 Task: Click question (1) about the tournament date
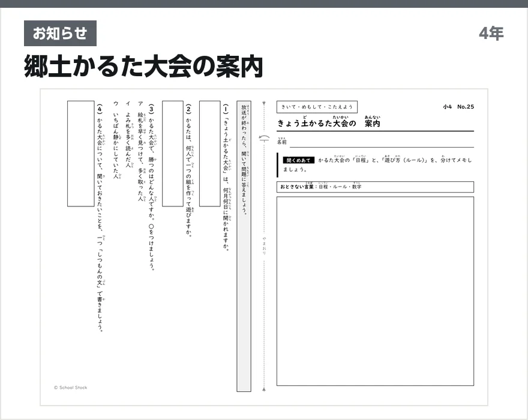(226, 178)
